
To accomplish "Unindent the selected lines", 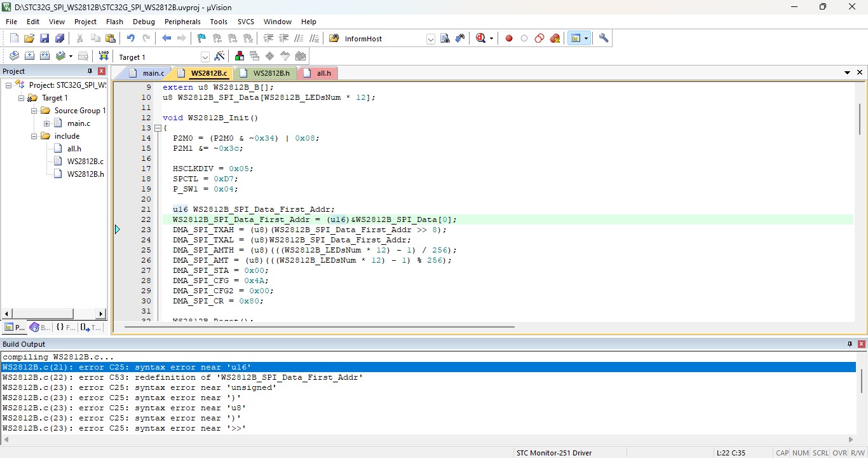I will coord(283,38).
